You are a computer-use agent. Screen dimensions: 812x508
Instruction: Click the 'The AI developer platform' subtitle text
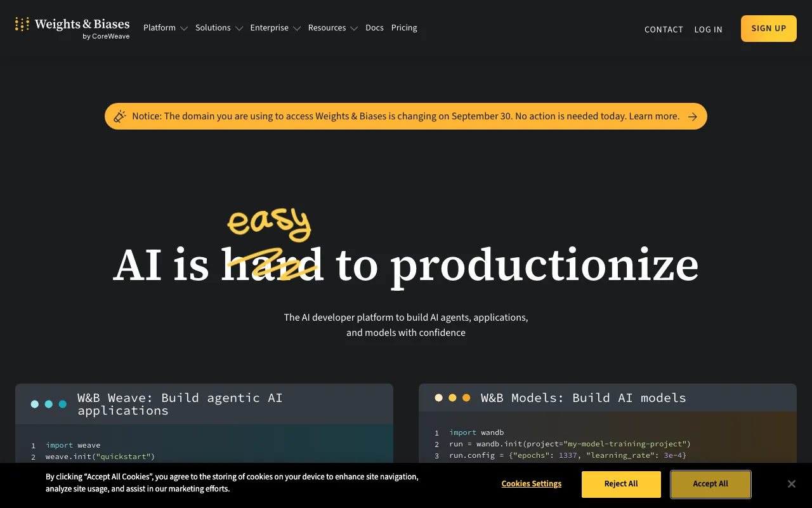(x=406, y=324)
